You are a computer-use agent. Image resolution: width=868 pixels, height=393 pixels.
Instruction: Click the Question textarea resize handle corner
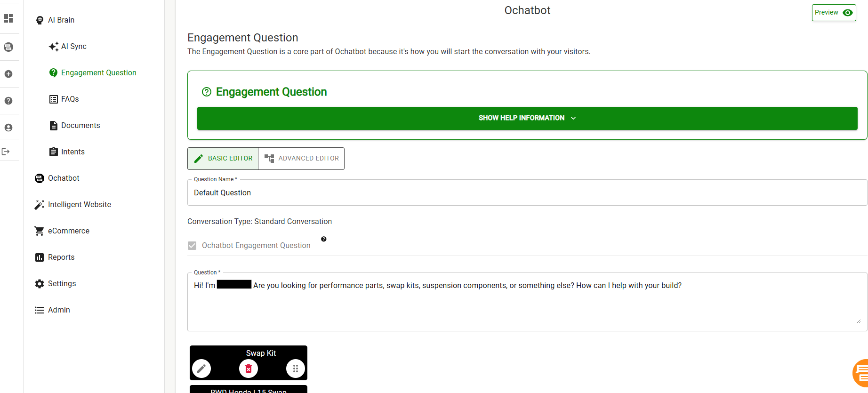click(x=859, y=321)
